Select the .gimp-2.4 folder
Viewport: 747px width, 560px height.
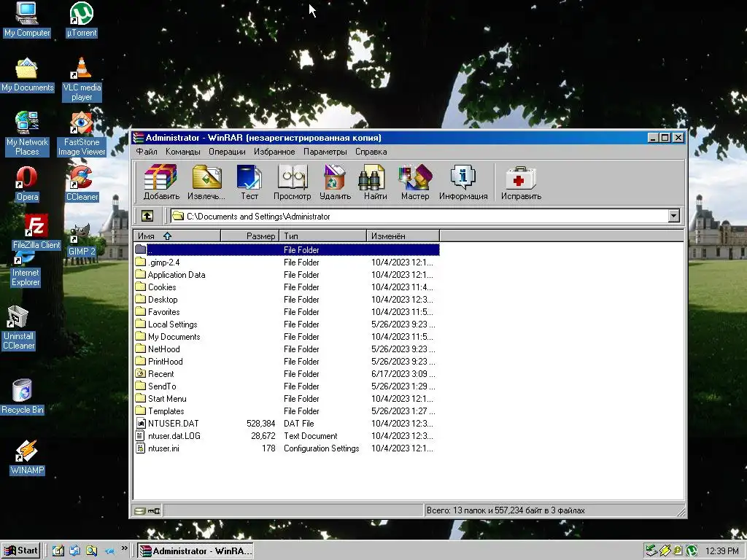[x=286, y=262]
